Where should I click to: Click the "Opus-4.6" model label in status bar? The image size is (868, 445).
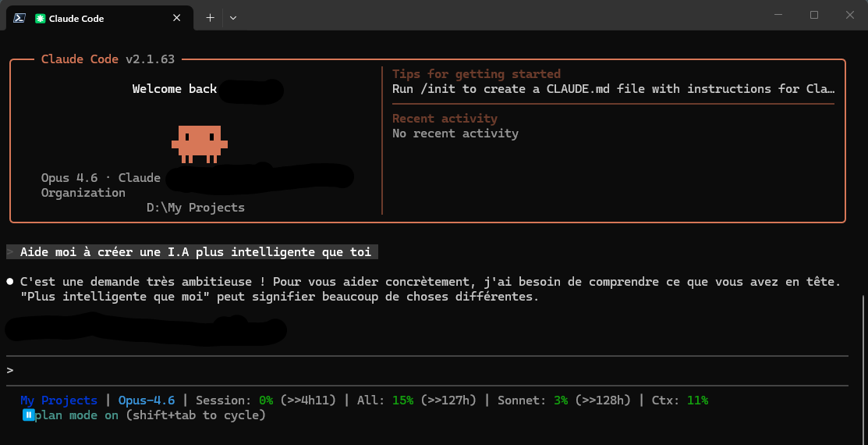pyautogui.click(x=147, y=400)
